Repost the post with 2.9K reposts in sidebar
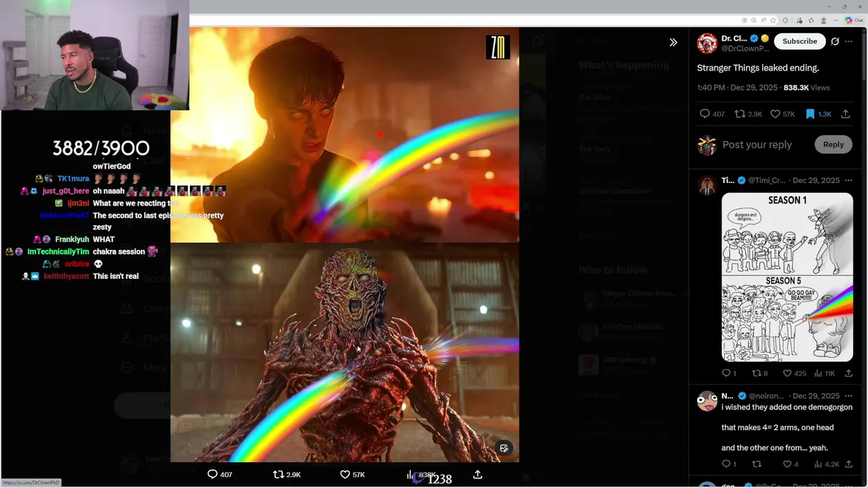 click(749, 114)
